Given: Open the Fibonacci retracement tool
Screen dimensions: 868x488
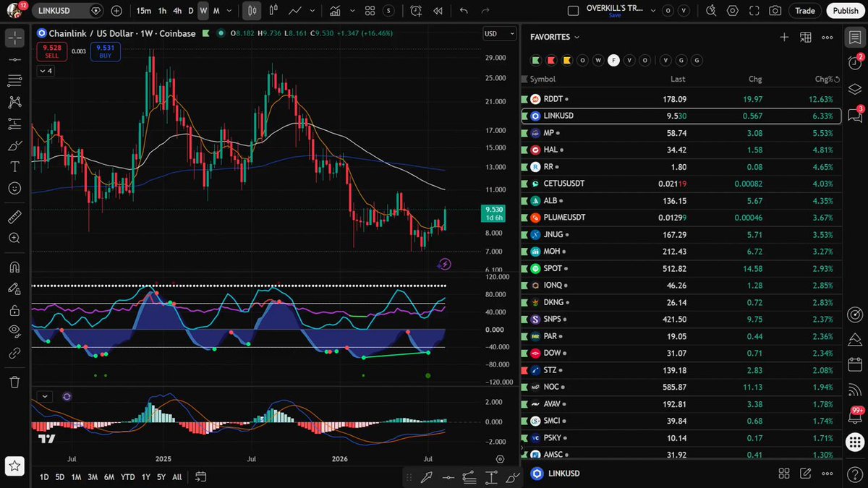Looking at the screenshot, I should (14, 80).
